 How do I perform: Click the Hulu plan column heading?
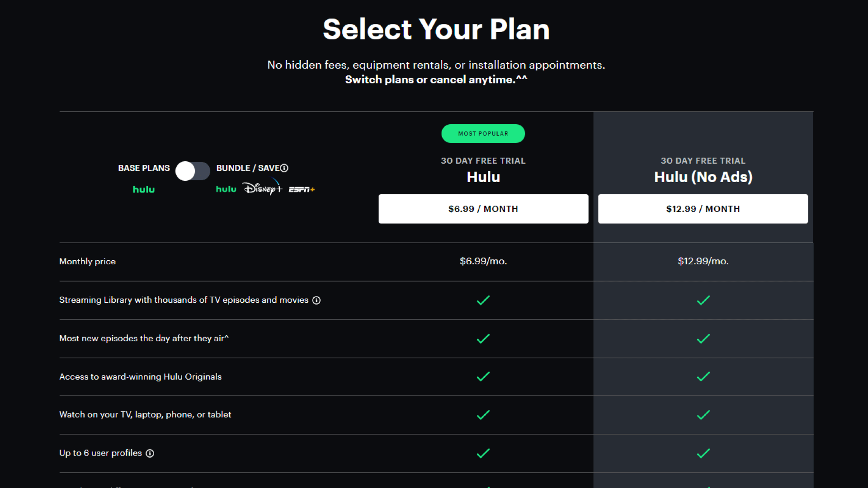point(483,177)
